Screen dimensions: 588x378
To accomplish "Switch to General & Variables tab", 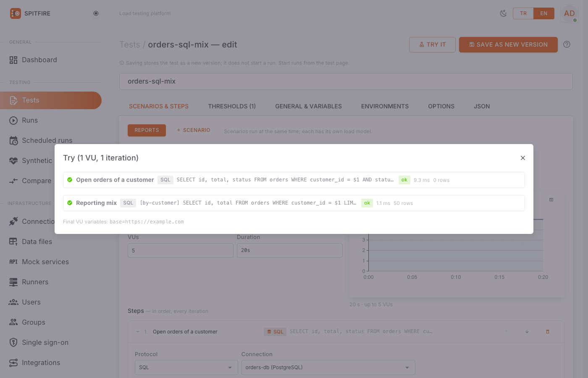I will coord(308,106).
